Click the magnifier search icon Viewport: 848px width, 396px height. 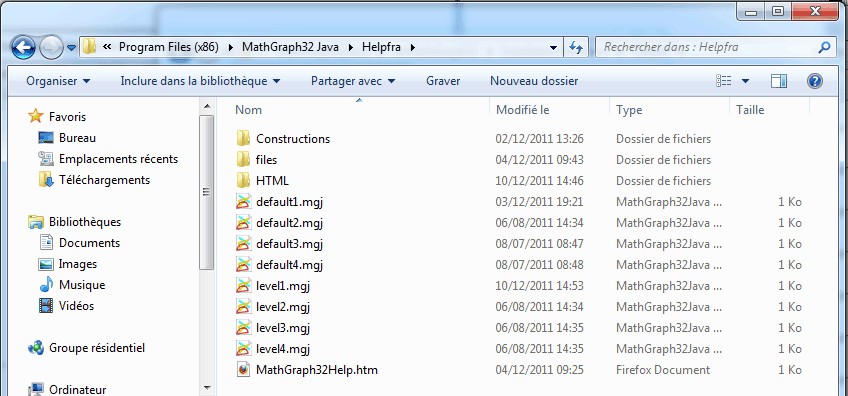(x=824, y=47)
